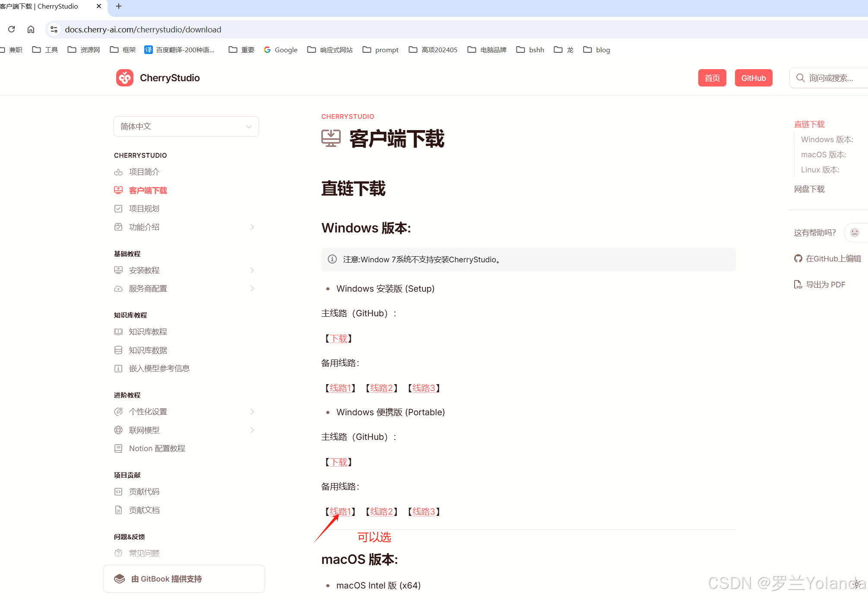The height and width of the screenshot is (598, 868).
Task: Open 项目规划 in the sidebar
Action: pos(144,209)
